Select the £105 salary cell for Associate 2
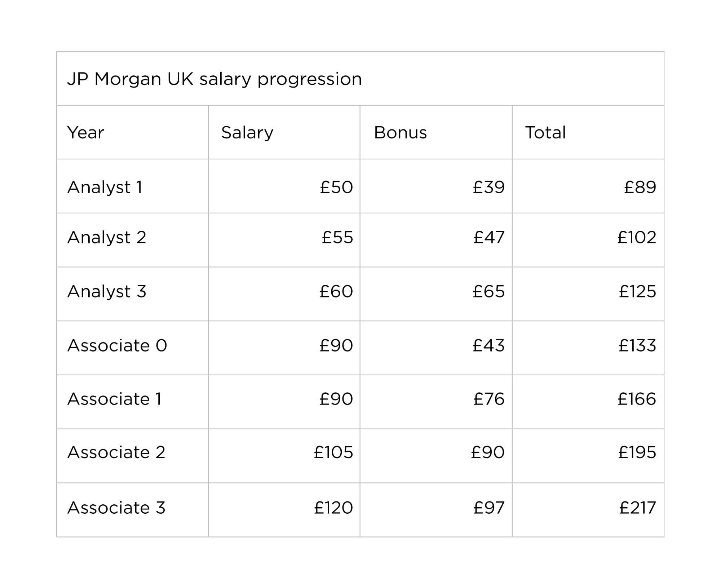The width and height of the screenshot is (721, 588). click(333, 452)
